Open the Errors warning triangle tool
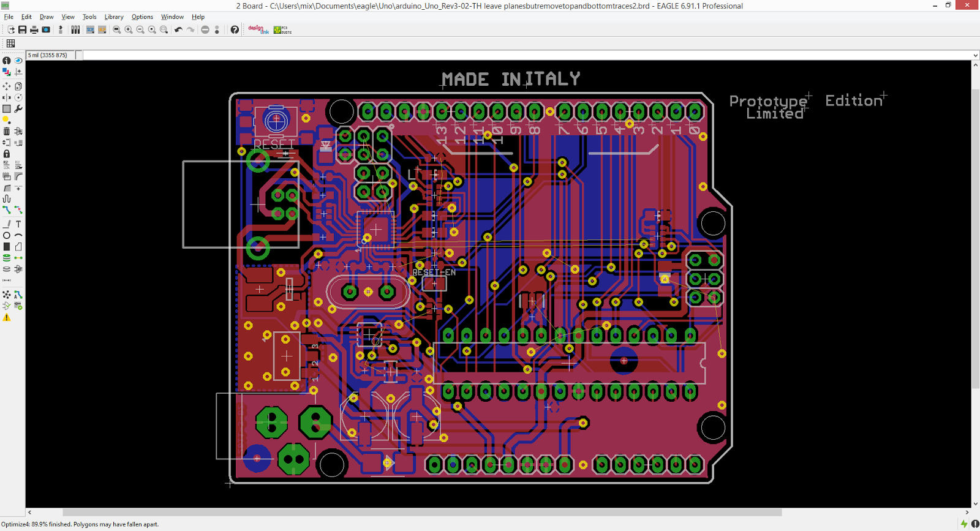This screenshot has height=531, width=980. click(7, 317)
